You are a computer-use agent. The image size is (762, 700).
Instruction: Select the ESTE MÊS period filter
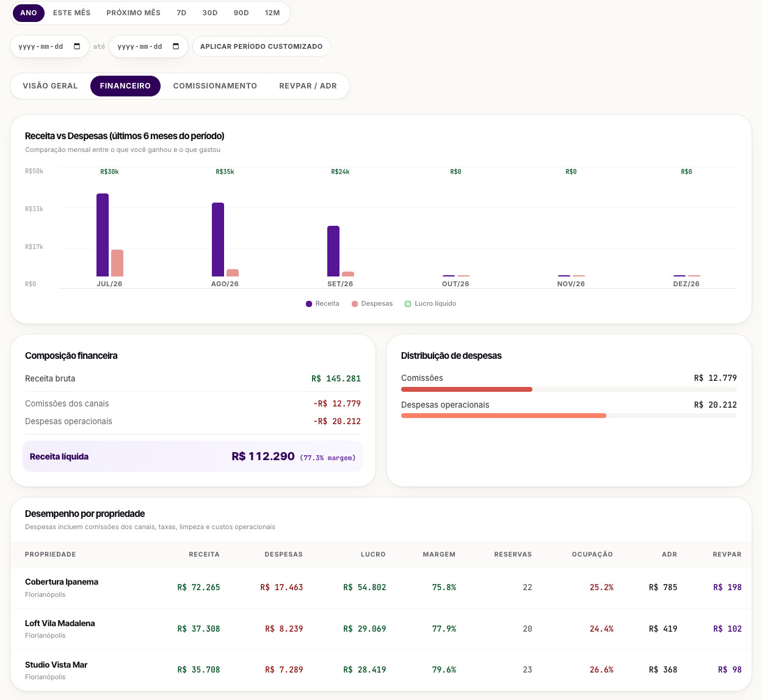pyautogui.click(x=71, y=13)
